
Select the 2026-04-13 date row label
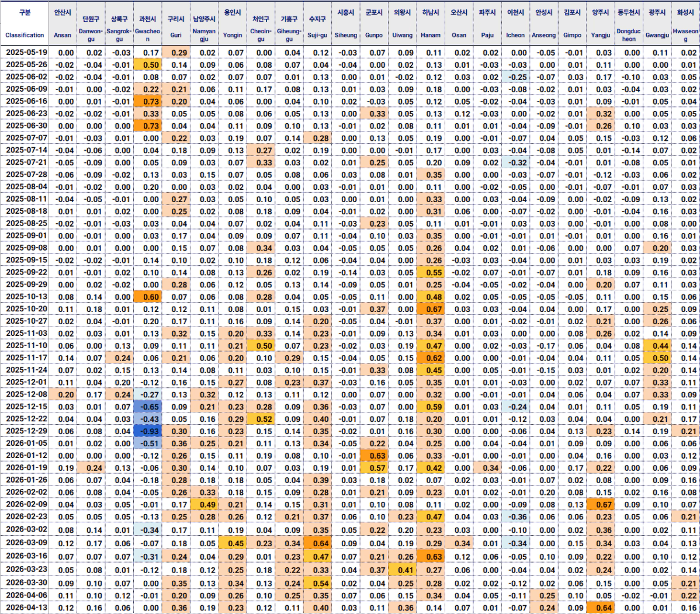(26, 608)
